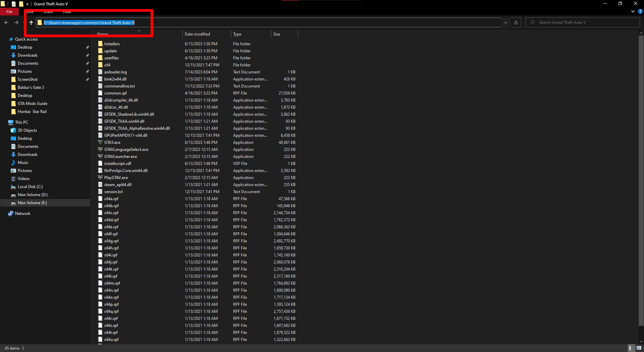Viewport: 644px width, 352px height.
Task: Click the Network icon in navigation pane
Action: coord(11,214)
